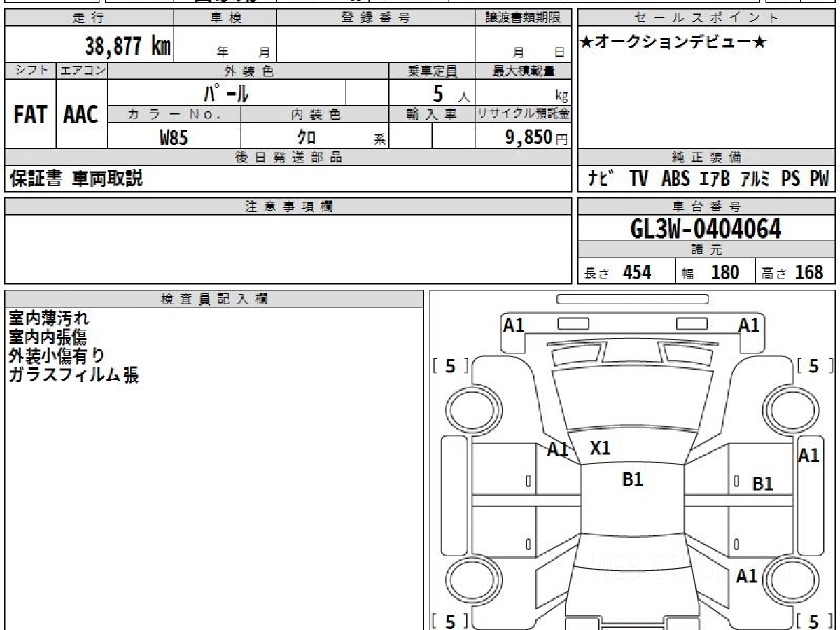Click the 車検 header cell
840x630 pixels.
225,18
